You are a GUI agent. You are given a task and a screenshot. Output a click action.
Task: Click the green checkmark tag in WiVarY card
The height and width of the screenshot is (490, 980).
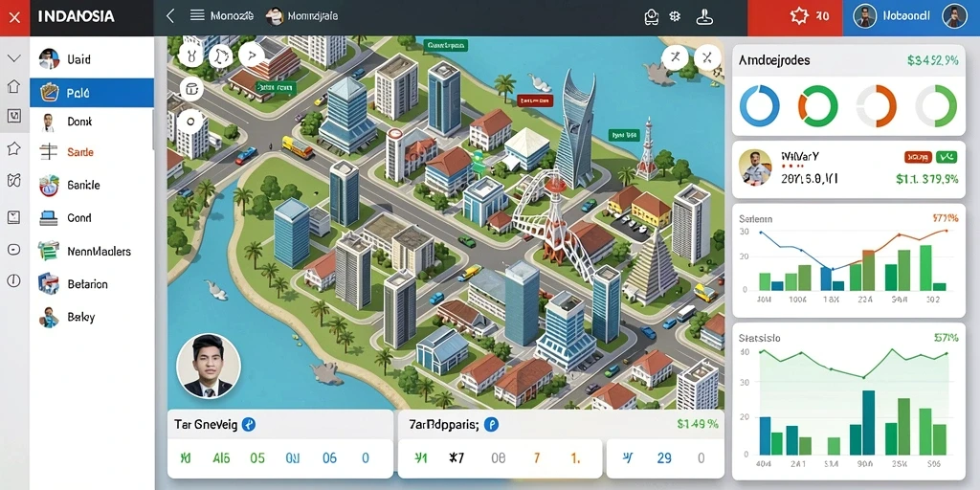coord(947,157)
